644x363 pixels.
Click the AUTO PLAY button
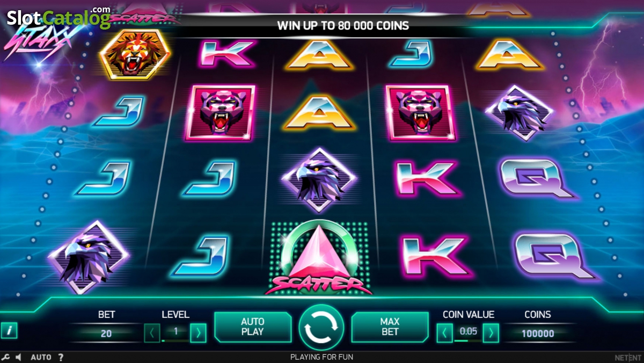[x=253, y=327]
